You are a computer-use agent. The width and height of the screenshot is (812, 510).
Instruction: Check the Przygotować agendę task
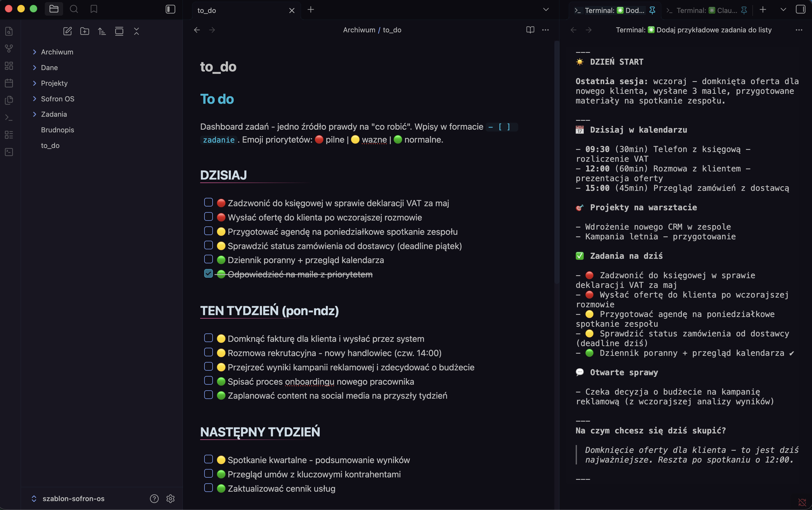pyautogui.click(x=208, y=231)
